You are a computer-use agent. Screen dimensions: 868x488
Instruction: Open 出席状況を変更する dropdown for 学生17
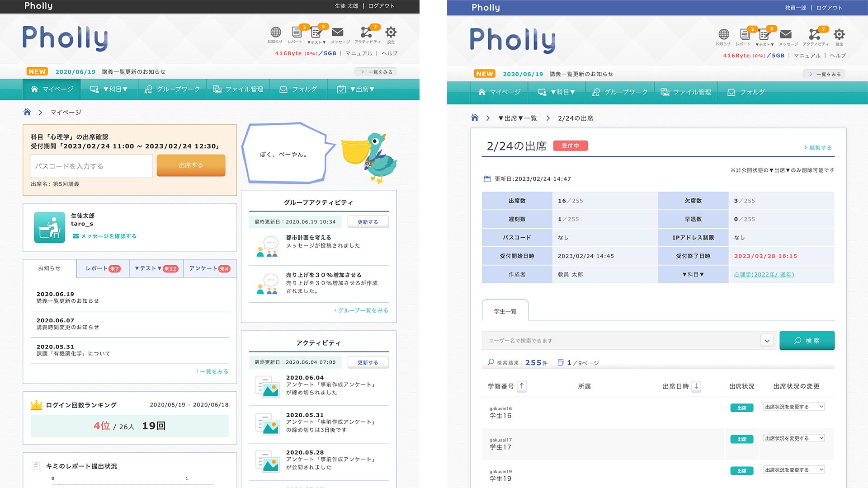click(x=794, y=438)
